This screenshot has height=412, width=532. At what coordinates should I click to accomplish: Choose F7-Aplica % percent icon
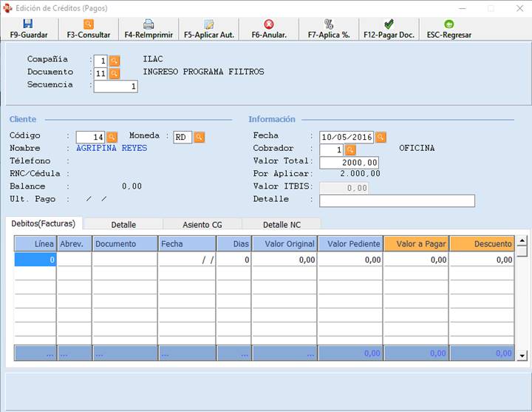pyautogui.click(x=329, y=24)
